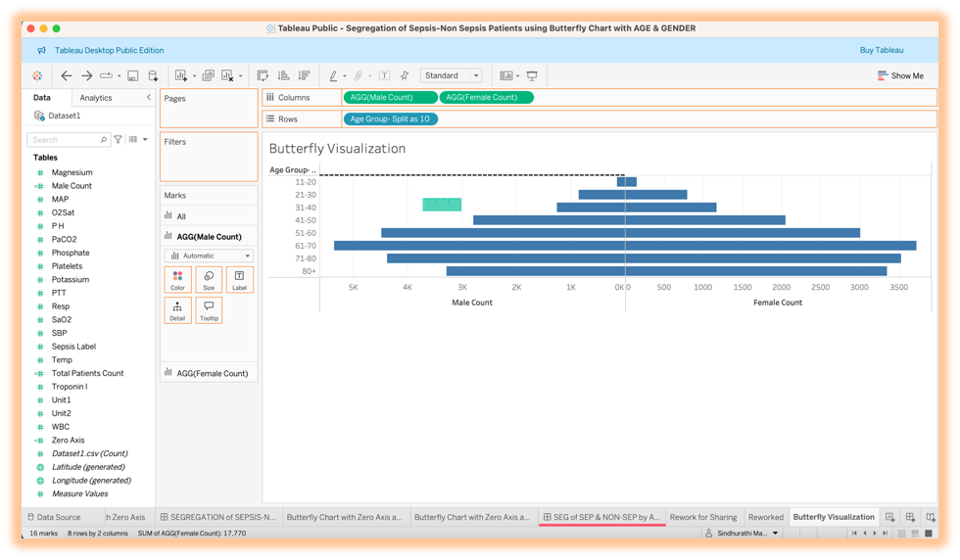The height and width of the screenshot is (560, 960).
Task: Show sheet sorter view icon in status bar
Action: pyautogui.click(x=902, y=534)
